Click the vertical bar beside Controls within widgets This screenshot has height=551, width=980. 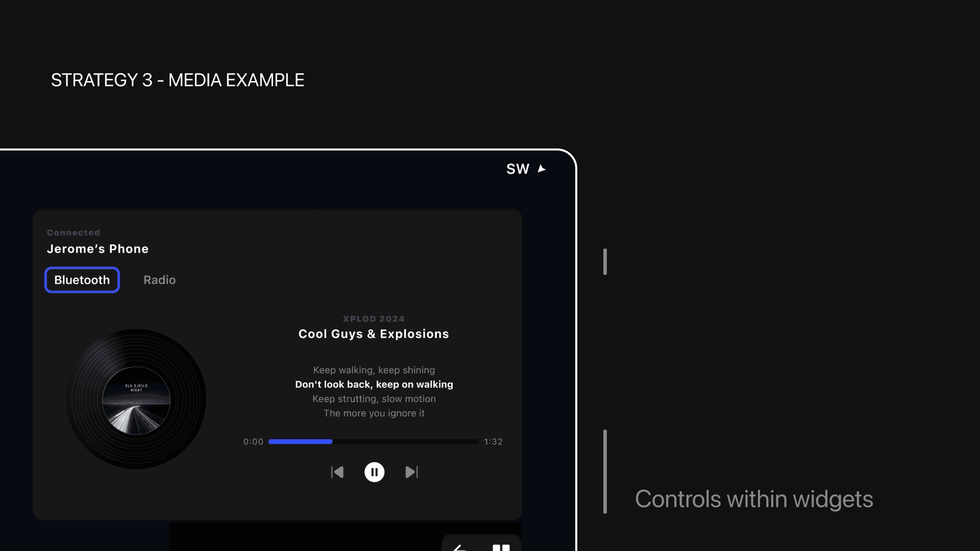coord(605,471)
